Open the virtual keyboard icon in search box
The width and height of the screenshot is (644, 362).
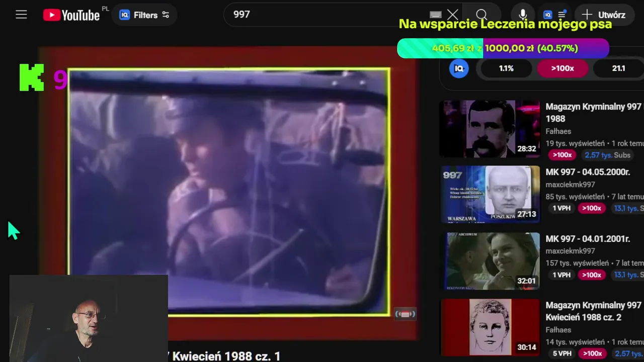click(x=436, y=15)
